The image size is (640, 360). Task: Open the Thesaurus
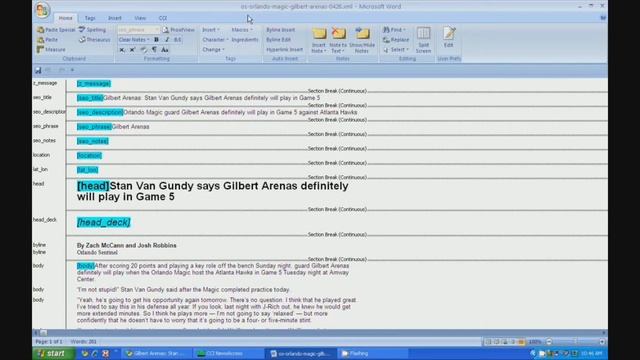coord(94,40)
